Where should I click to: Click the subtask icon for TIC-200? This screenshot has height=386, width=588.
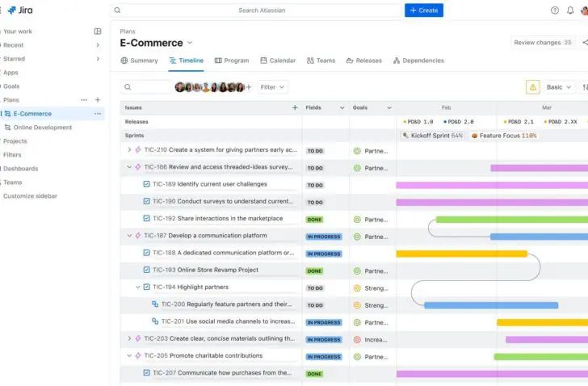pos(155,304)
